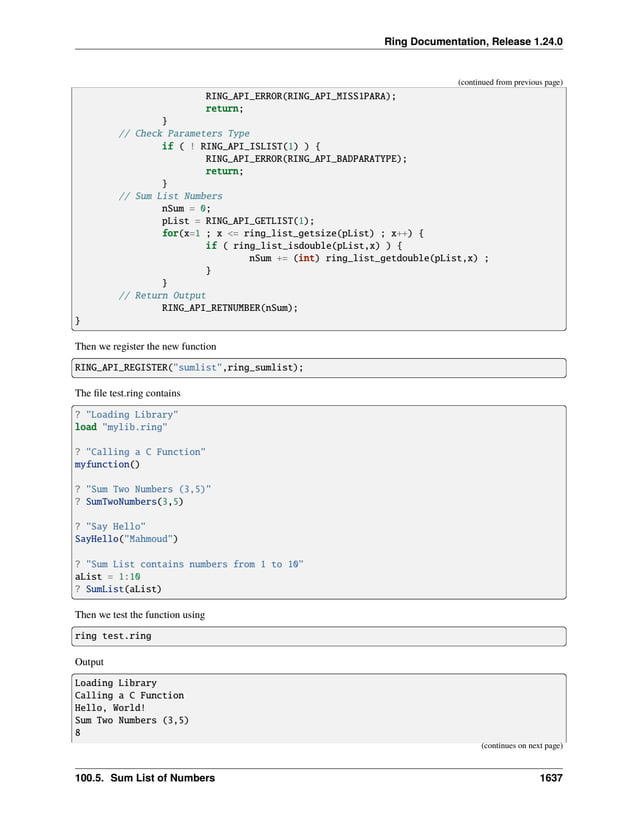
Task: Click the sentence "Then we test the function using"
Action: click(140, 615)
